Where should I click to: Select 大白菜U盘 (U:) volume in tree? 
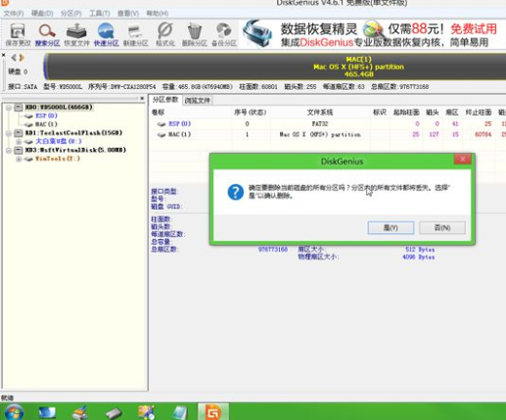pyautogui.click(x=59, y=141)
